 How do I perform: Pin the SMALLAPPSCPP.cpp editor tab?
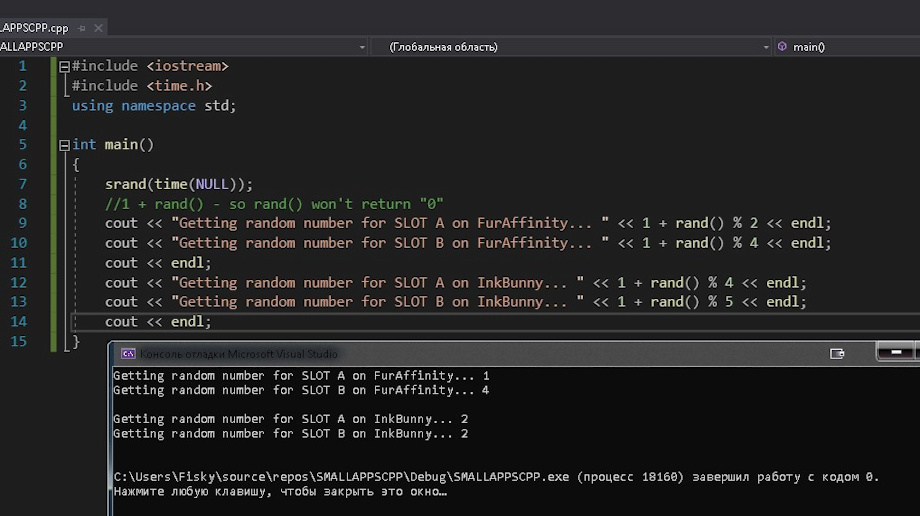(82, 28)
